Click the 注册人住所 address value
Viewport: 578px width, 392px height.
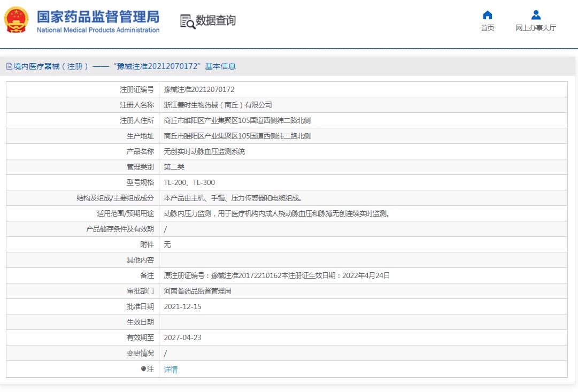pos(237,120)
